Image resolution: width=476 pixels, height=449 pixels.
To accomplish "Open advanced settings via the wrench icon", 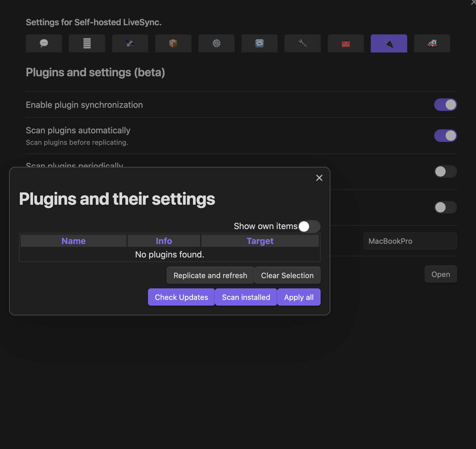I will tap(303, 44).
